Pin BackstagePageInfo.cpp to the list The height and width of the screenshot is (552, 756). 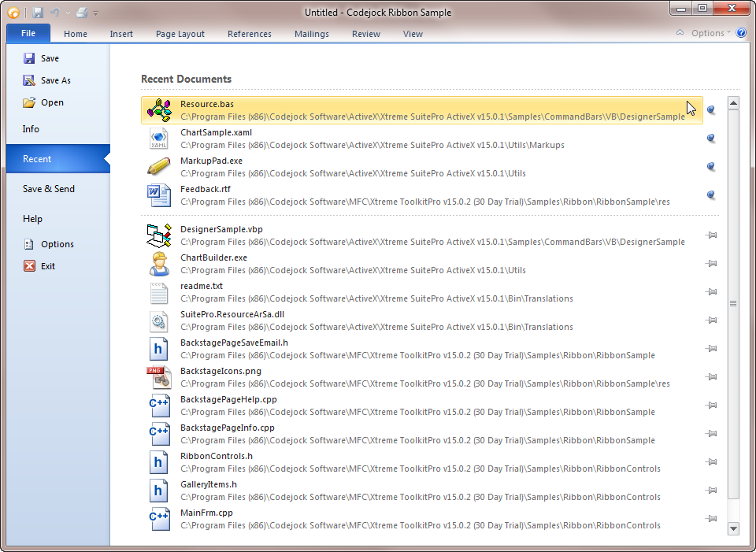pyautogui.click(x=711, y=434)
